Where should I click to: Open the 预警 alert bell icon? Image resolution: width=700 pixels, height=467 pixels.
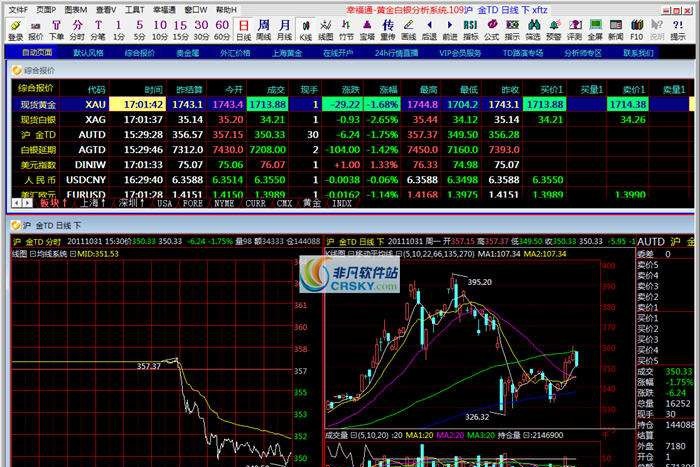[554, 30]
